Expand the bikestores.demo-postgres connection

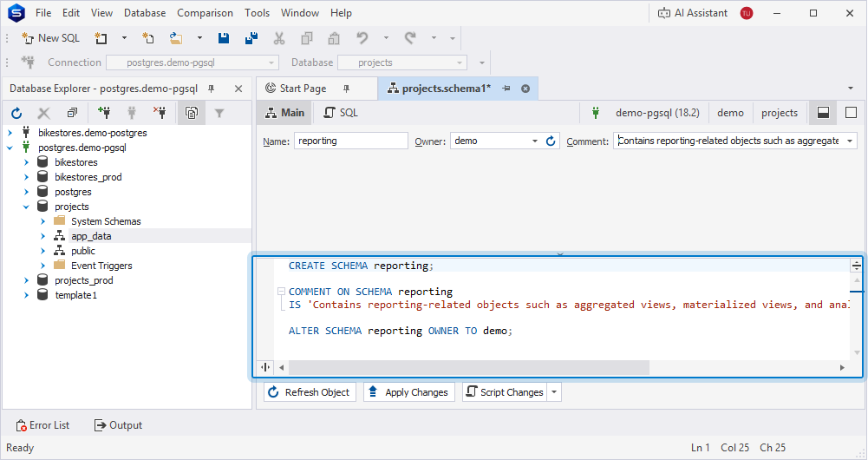pyautogui.click(x=10, y=133)
